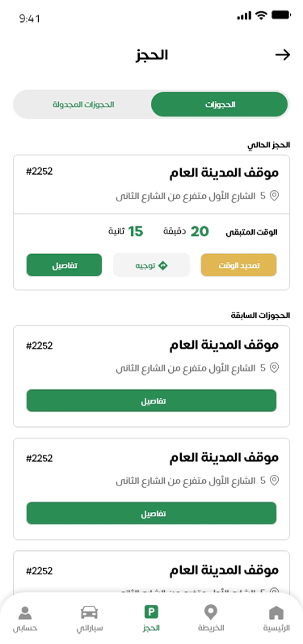Open تفاصيل in the current booking card

(x=64, y=265)
